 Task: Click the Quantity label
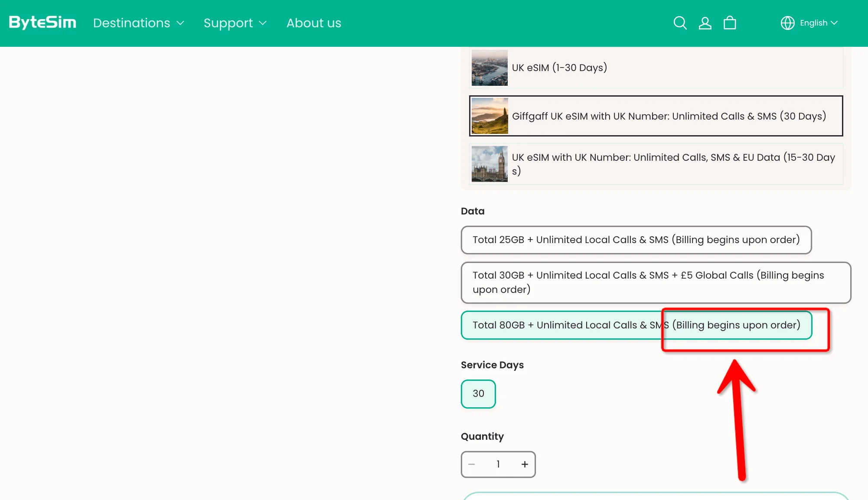pos(482,436)
